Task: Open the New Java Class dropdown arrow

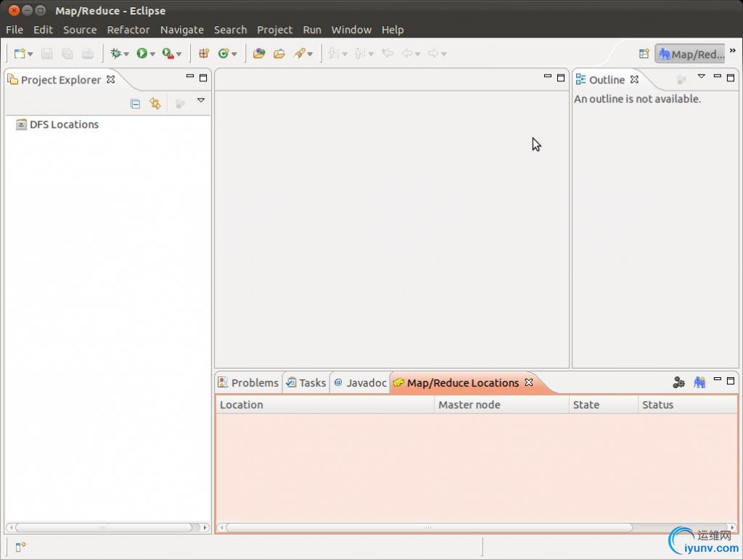Action: 234,54
